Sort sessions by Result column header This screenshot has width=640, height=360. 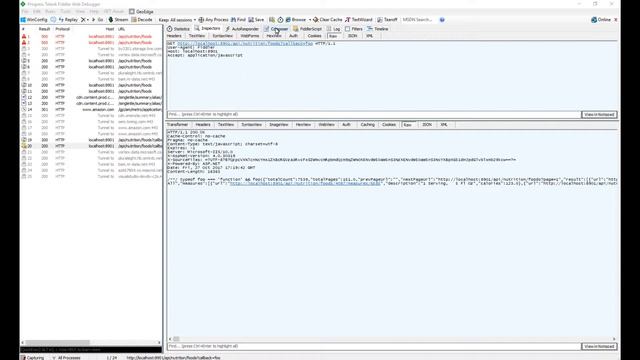point(44,29)
